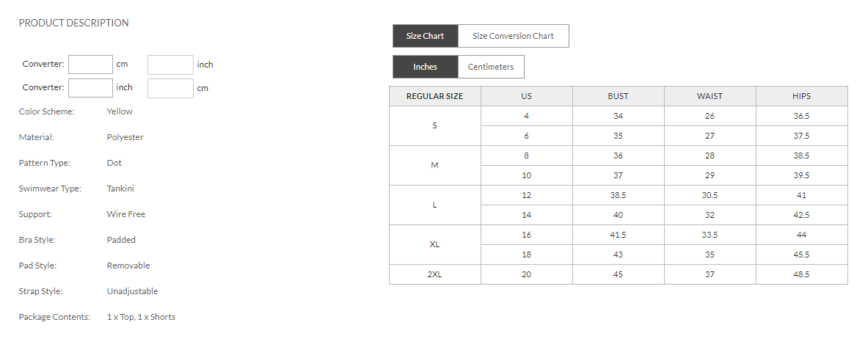Switch to the Size Conversion Chart tab
The image size is (868, 344).
513,36
